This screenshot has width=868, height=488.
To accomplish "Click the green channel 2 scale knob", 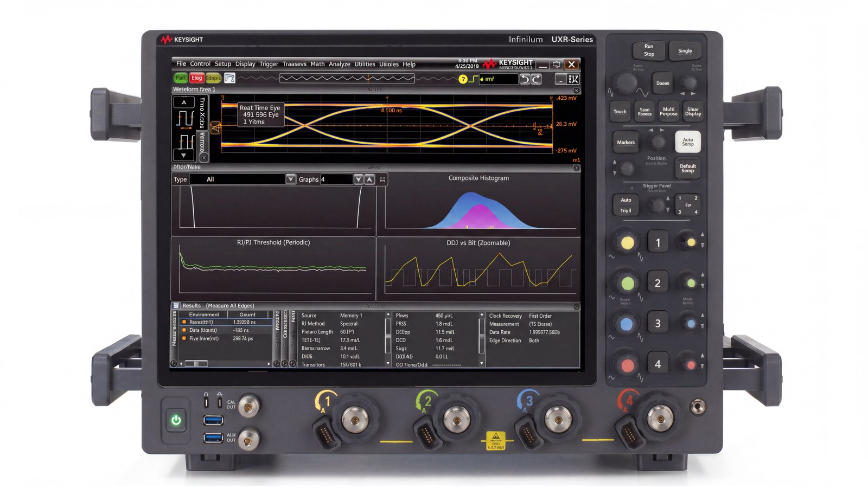I will 627,283.
